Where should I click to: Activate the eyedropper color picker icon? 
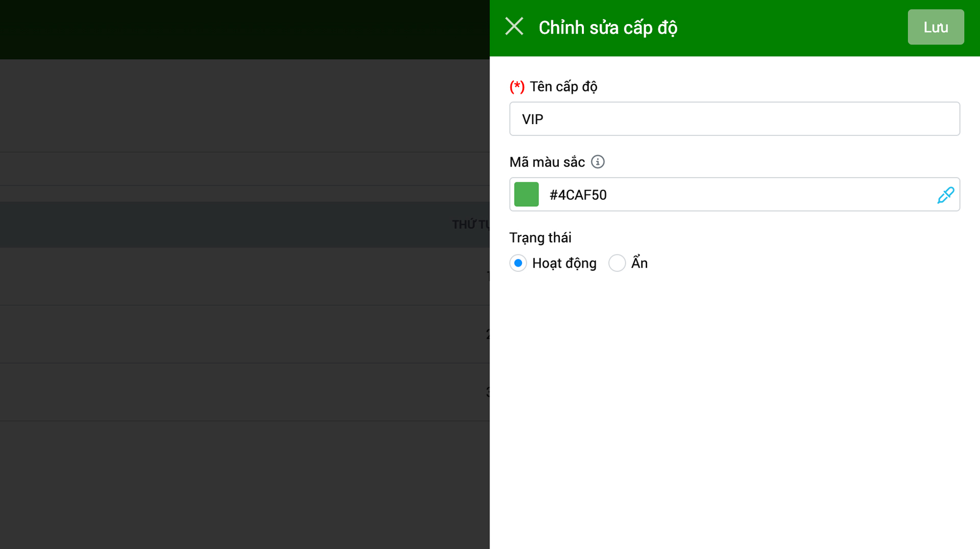pyautogui.click(x=945, y=195)
